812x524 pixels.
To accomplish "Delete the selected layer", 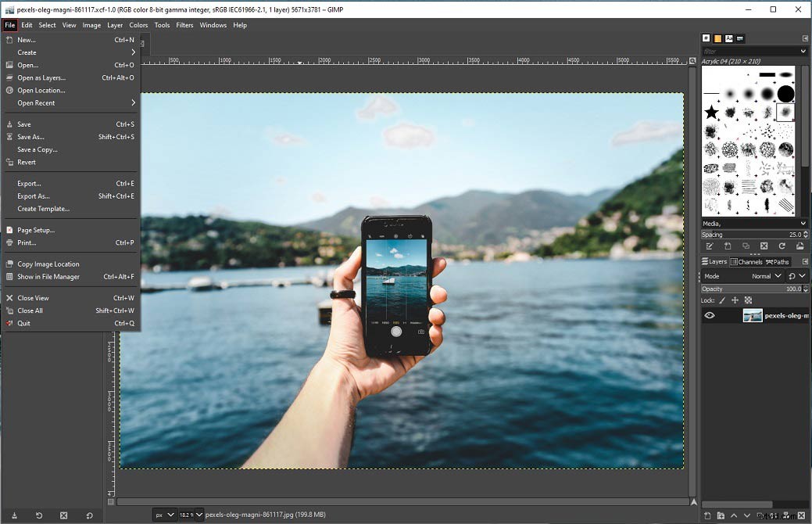I will click(x=802, y=515).
